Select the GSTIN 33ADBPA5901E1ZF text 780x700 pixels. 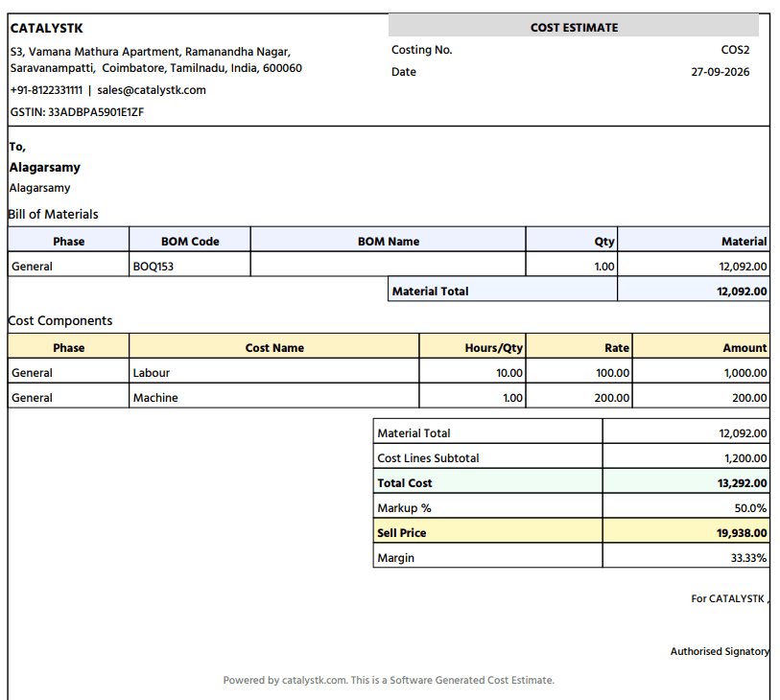pos(77,112)
